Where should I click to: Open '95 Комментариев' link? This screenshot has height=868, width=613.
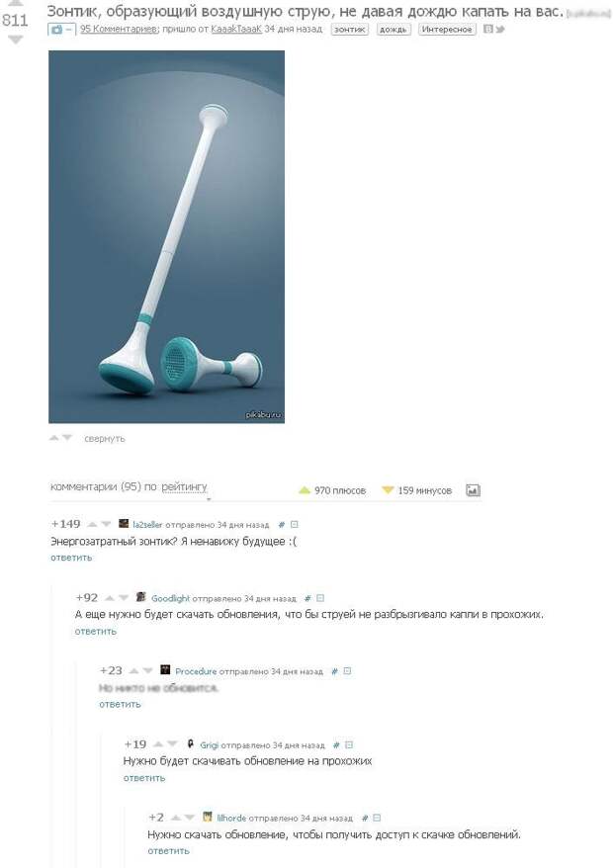pos(119,29)
